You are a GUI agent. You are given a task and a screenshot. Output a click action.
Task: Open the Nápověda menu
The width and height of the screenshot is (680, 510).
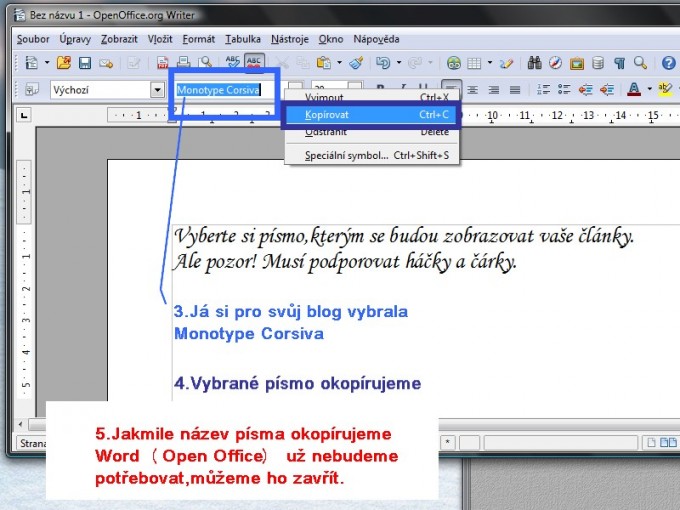[x=376, y=39]
